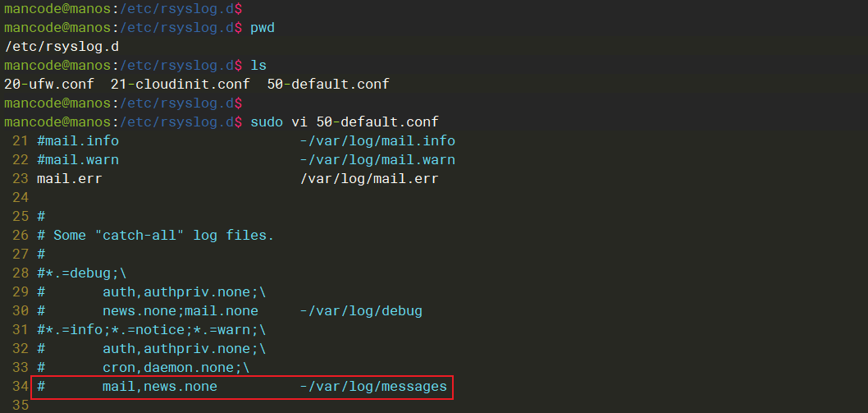Click the "catch-all" log files comment
This screenshot has height=413, width=868.
[x=163, y=235]
